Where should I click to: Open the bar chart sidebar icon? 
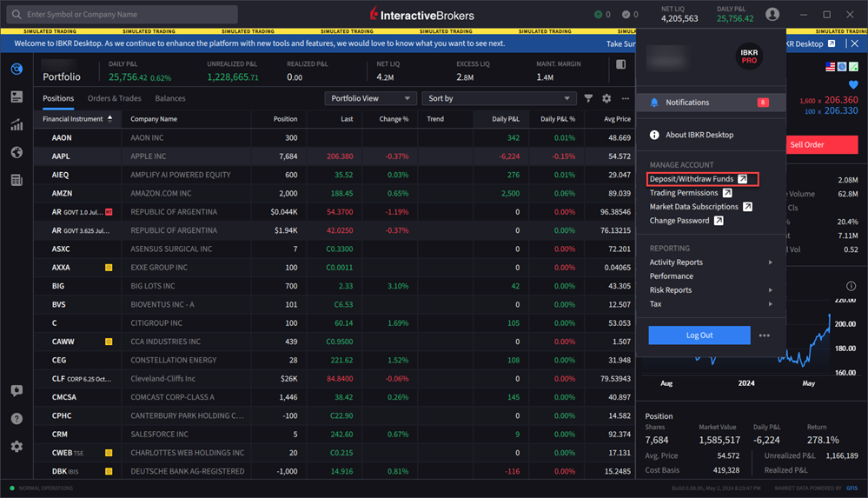click(17, 124)
